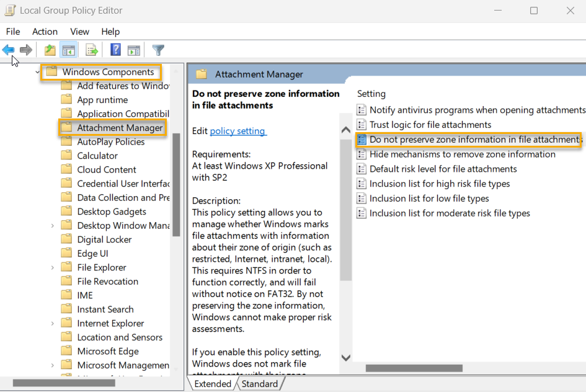The width and height of the screenshot is (586, 392).
Task: Select the Attachment Manager folder
Action: (x=119, y=127)
